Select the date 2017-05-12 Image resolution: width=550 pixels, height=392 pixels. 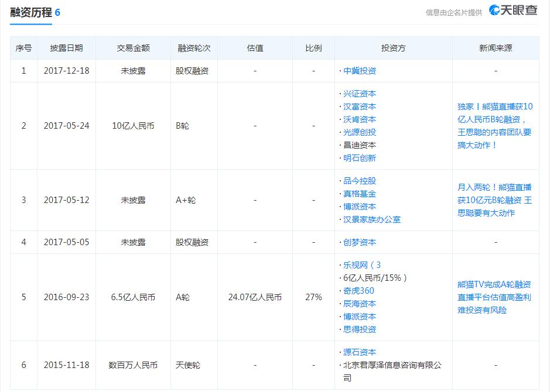[66, 200]
